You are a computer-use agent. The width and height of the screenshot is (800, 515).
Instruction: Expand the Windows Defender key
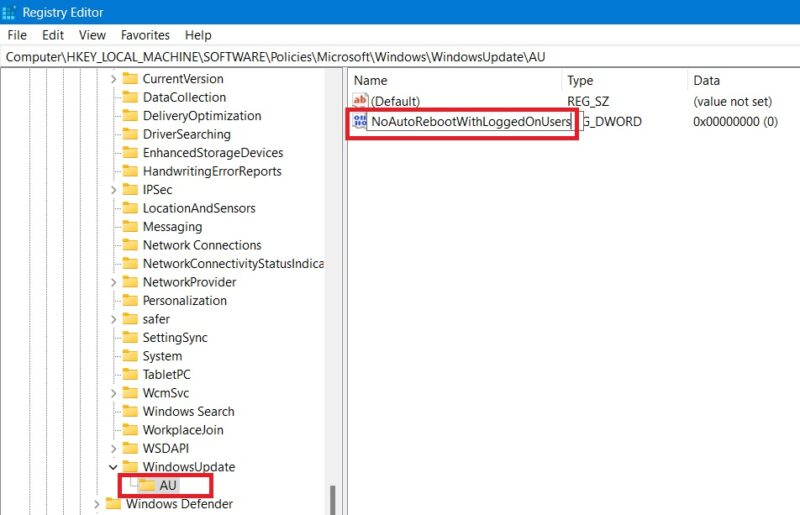point(96,504)
